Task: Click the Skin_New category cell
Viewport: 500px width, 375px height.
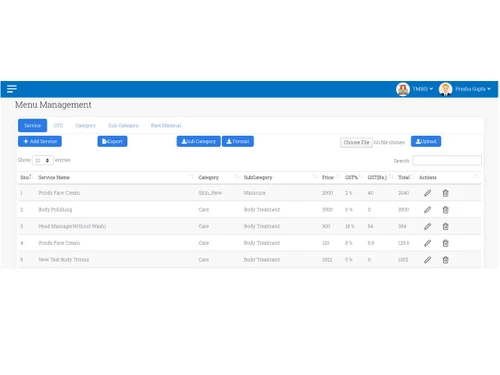Action: coord(210,193)
